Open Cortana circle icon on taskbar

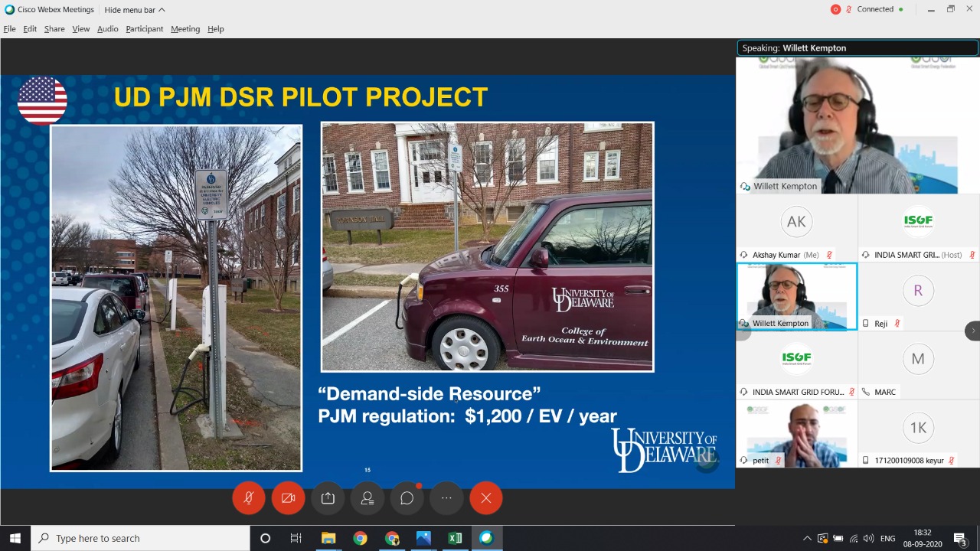(x=265, y=538)
